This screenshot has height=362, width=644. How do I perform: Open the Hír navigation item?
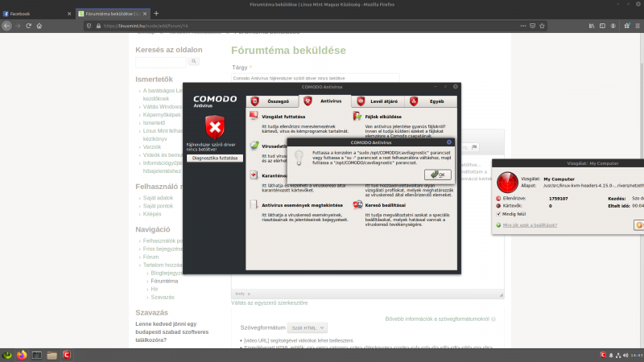coord(155,289)
